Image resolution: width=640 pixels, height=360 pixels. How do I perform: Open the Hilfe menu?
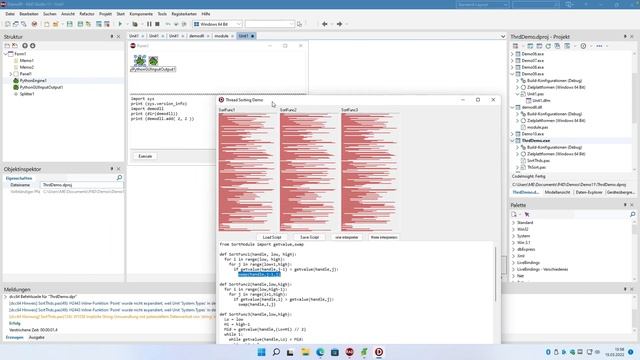(206, 14)
